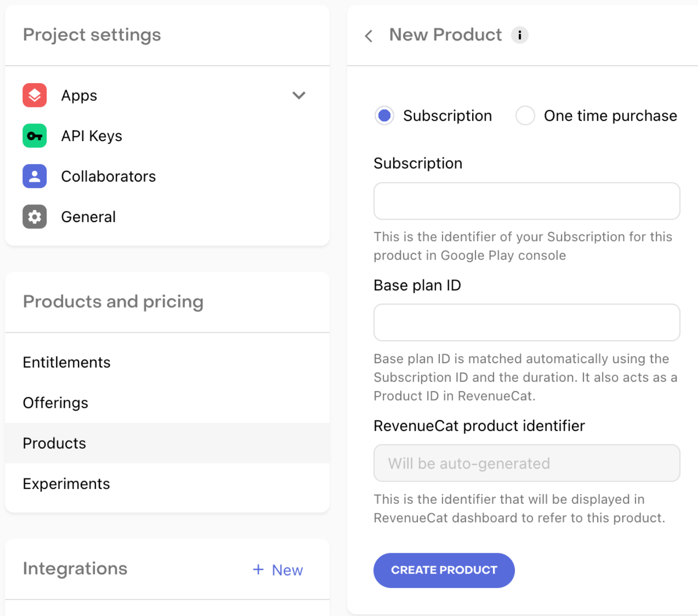Viewport: 698px width, 616px height.
Task: Select Products in the sidebar
Action: pyautogui.click(x=55, y=443)
